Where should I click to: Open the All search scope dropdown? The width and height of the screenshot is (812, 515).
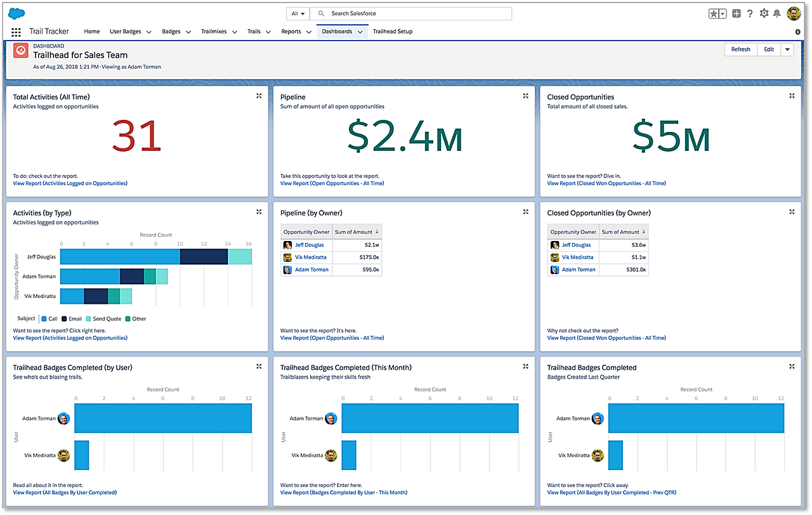pos(297,13)
